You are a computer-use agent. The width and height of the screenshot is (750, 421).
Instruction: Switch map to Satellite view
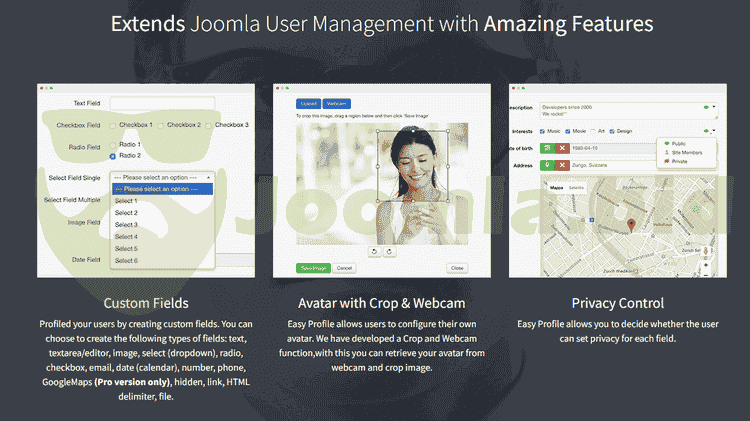[x=577, y=188]
